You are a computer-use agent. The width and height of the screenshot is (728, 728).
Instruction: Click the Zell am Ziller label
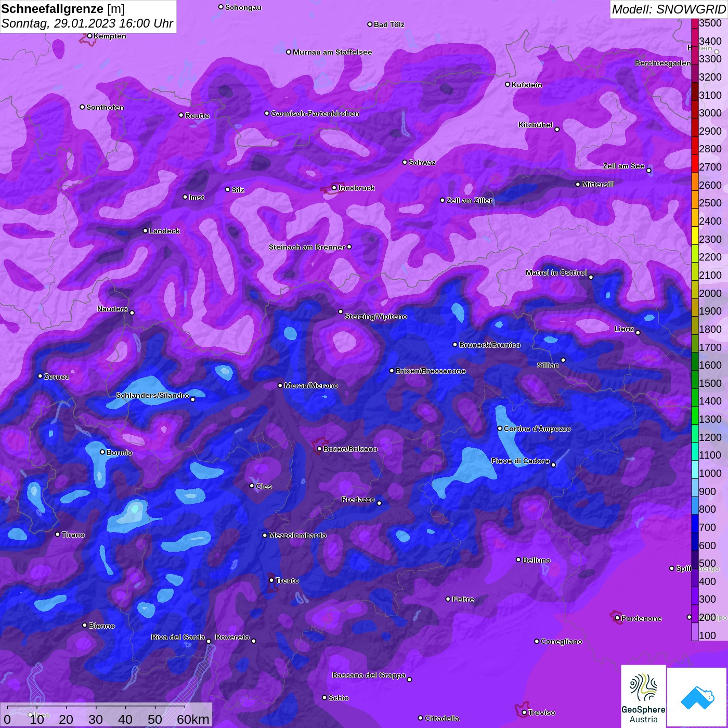tap(470, 200)
